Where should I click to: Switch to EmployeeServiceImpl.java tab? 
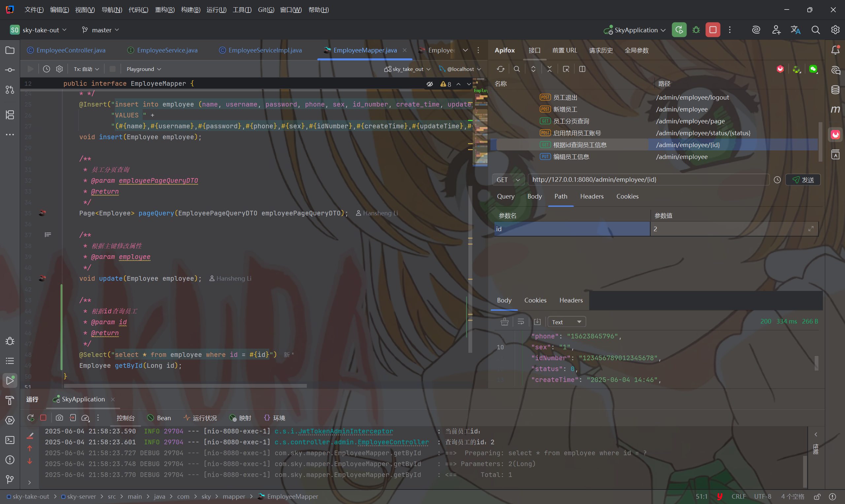[265, 50]
